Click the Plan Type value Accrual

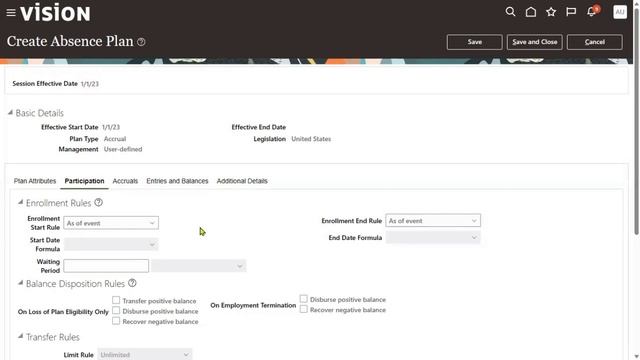coord(115,139)
